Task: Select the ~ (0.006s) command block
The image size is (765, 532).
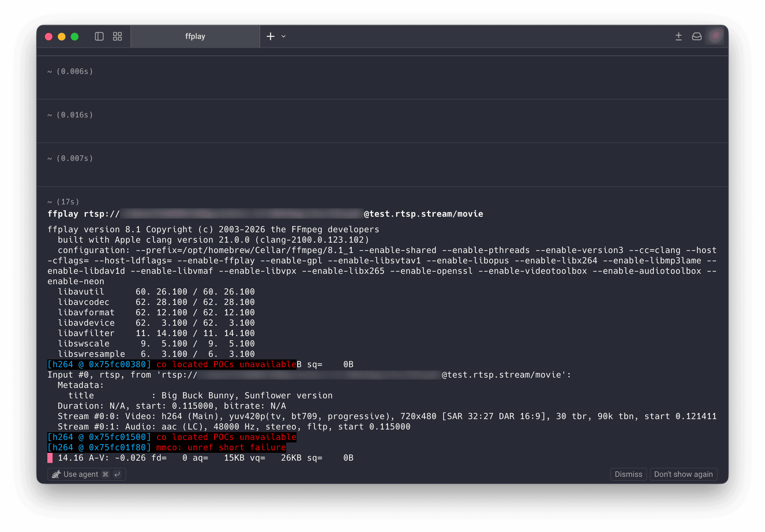Action: pyautogui.click(x=382, y=77)
